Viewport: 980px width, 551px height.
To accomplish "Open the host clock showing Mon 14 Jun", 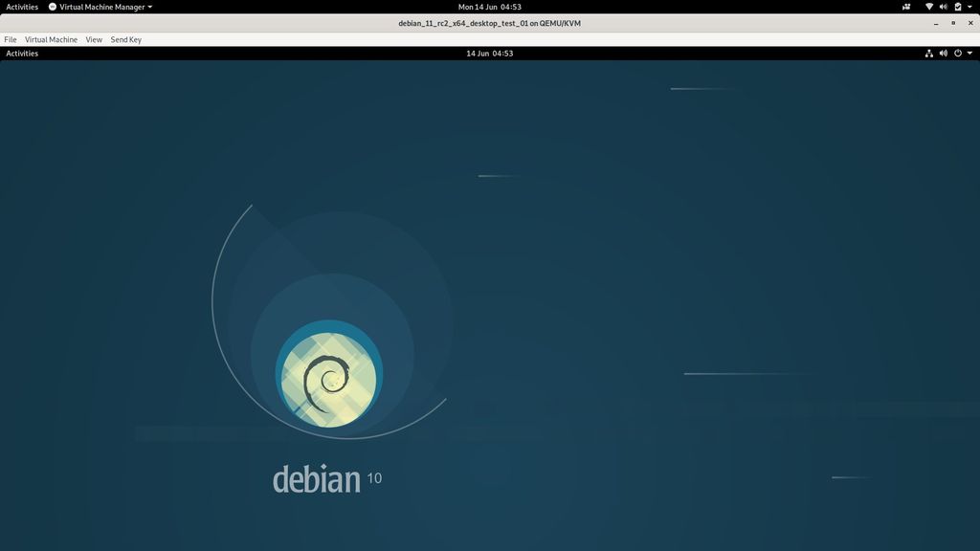I will (x=489, y=7).
